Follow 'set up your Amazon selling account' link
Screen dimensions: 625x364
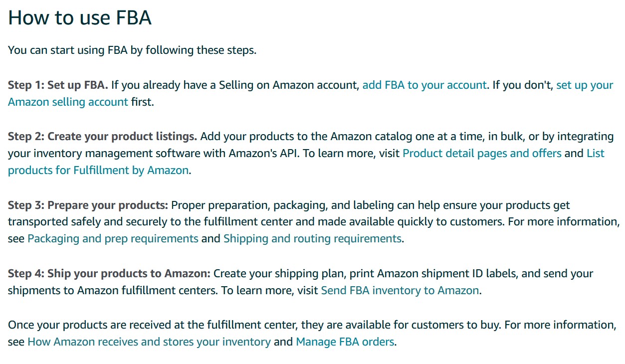[585, 85]
